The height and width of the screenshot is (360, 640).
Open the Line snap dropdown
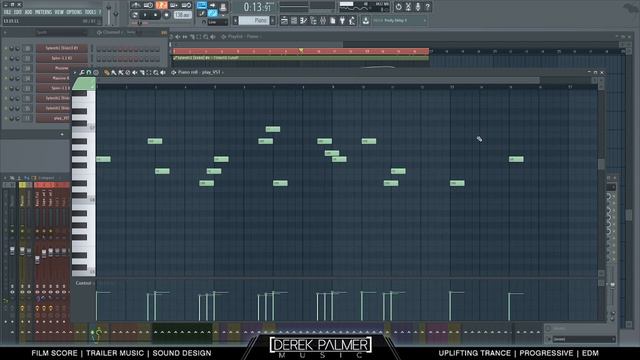218,22
